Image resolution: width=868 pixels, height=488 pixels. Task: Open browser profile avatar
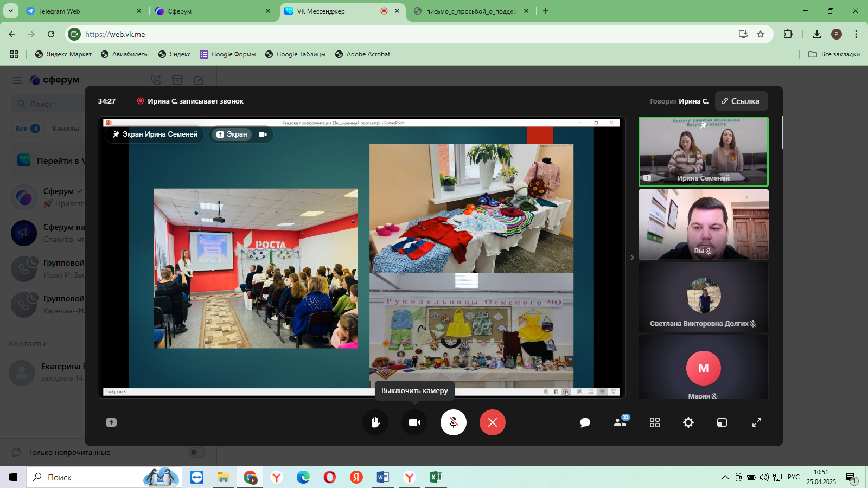[x=837, y=34]
